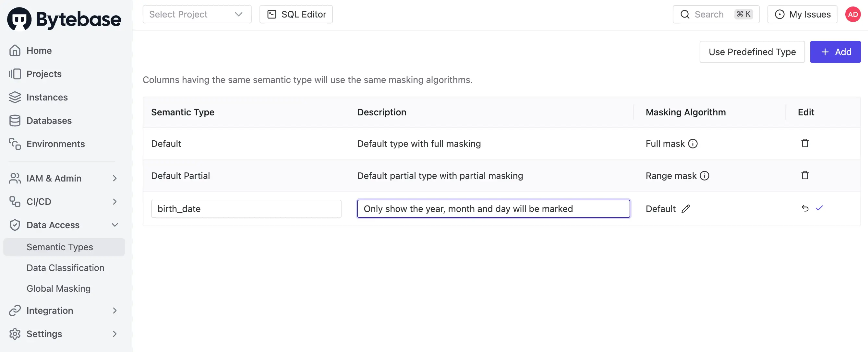Click trash icon for Default Partial row
Image resolution: width=868 pixels, height=352 pixels.
click(x=805, y=175)
